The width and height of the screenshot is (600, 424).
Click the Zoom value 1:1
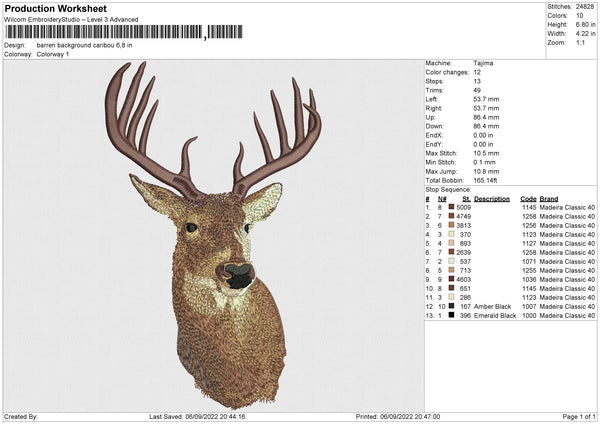(x=580, y=42)
